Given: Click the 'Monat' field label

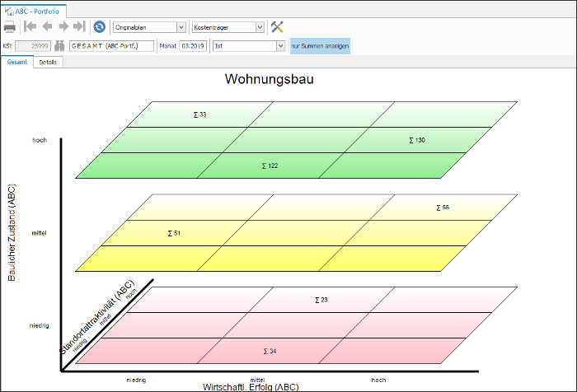Looking at the screenshot, I should (168, 46).
